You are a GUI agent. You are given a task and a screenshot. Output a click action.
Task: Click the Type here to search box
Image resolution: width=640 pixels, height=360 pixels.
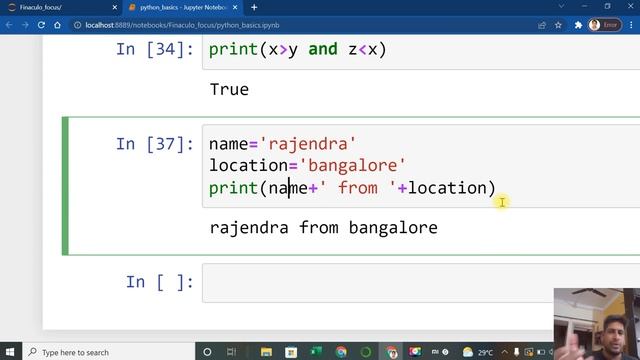[108, 352]
